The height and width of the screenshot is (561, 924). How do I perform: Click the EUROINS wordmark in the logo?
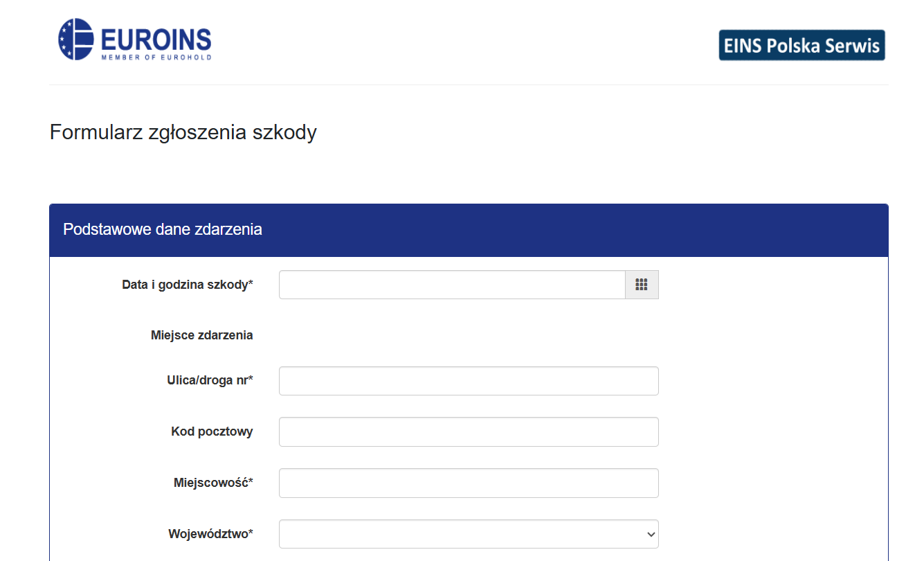(156, 38)
